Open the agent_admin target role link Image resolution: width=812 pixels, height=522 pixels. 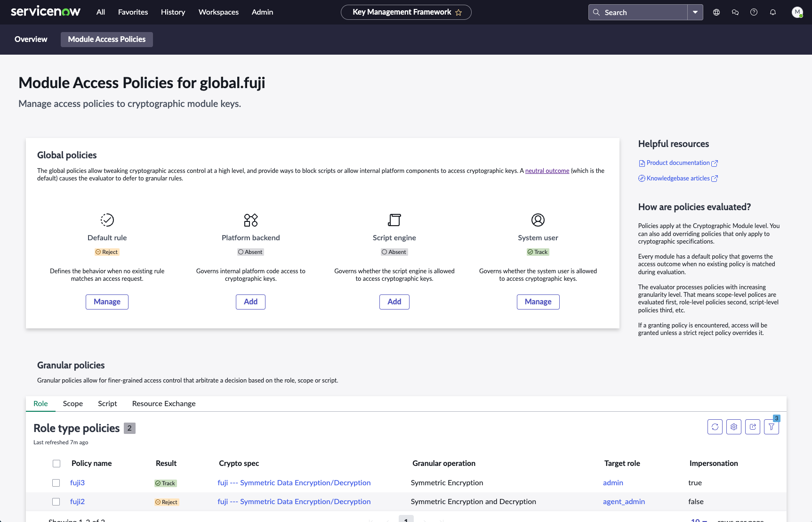(624, 502)
